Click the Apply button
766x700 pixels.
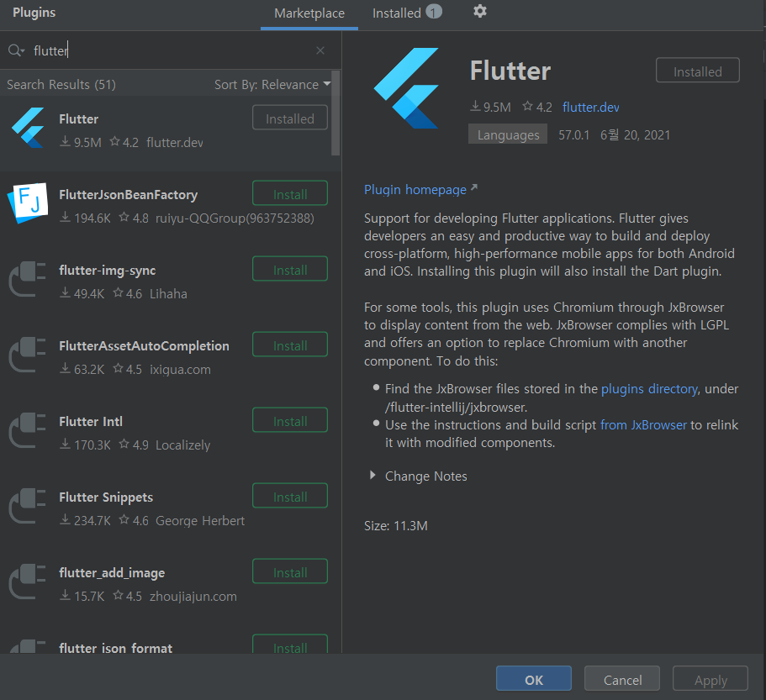(711, 678)
